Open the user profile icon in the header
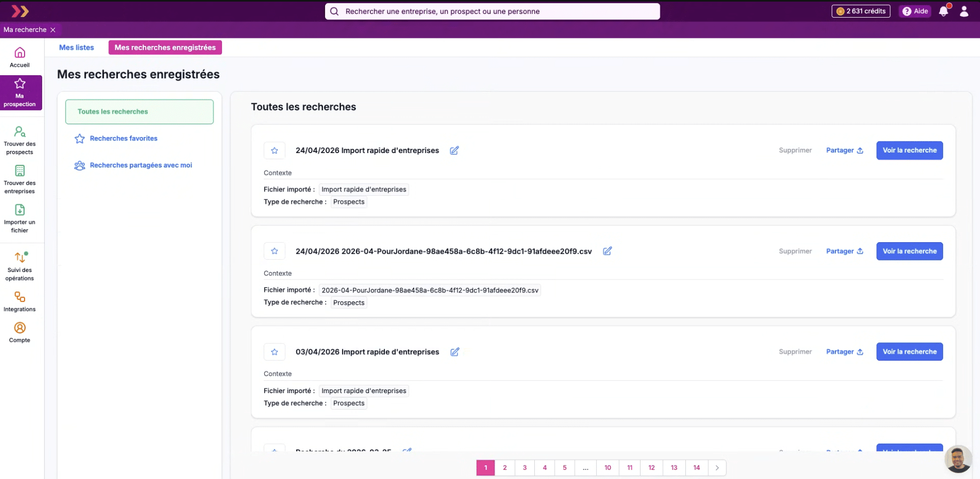This screenshot has height=479, width=980. [x=964, y=11]
